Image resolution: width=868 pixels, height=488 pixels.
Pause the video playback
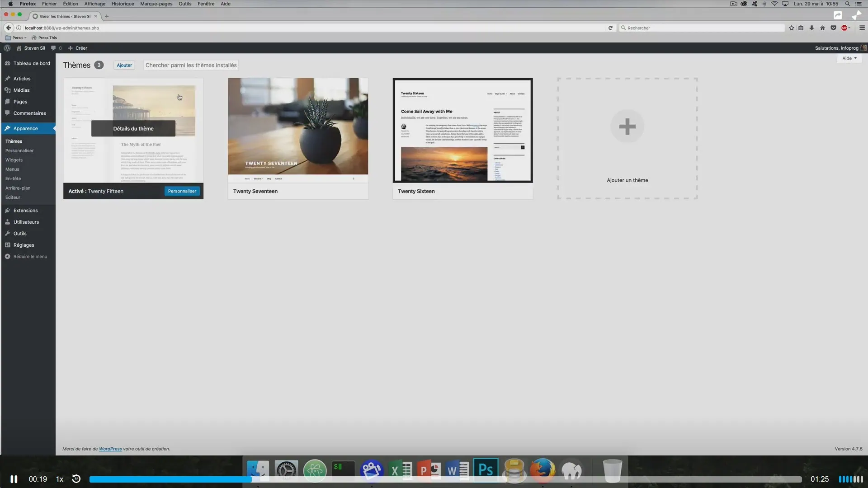[14, 479]
